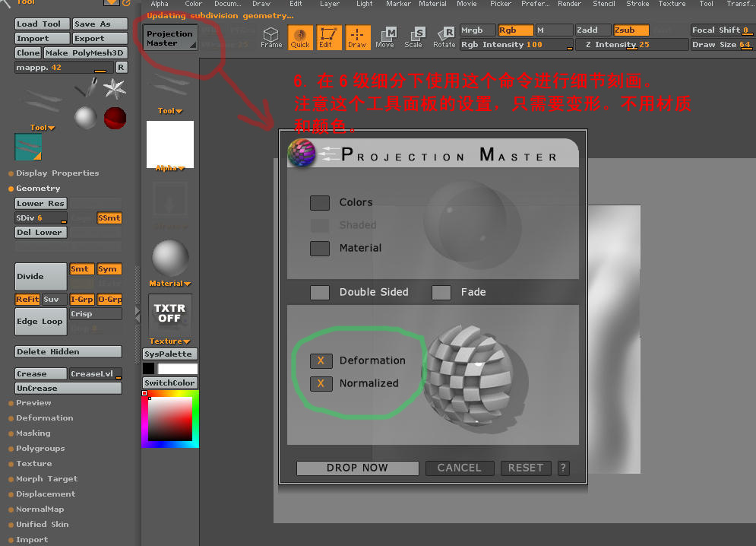756x546 pixels.
Task: Toggle the Smt smoothing option
Action: (x=81, y=269)
